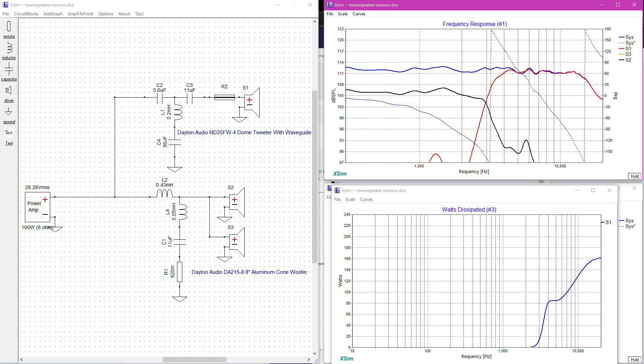644x364 pixels.
Task: Click inductor L2 0.43mH symbol
Action: pyautogui.click(x=164, y=193)
